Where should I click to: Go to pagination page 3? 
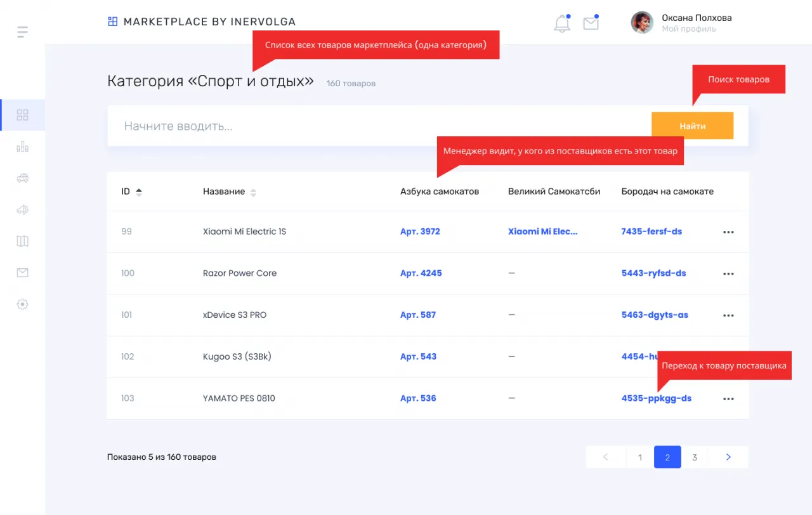[x=695, y=457]
